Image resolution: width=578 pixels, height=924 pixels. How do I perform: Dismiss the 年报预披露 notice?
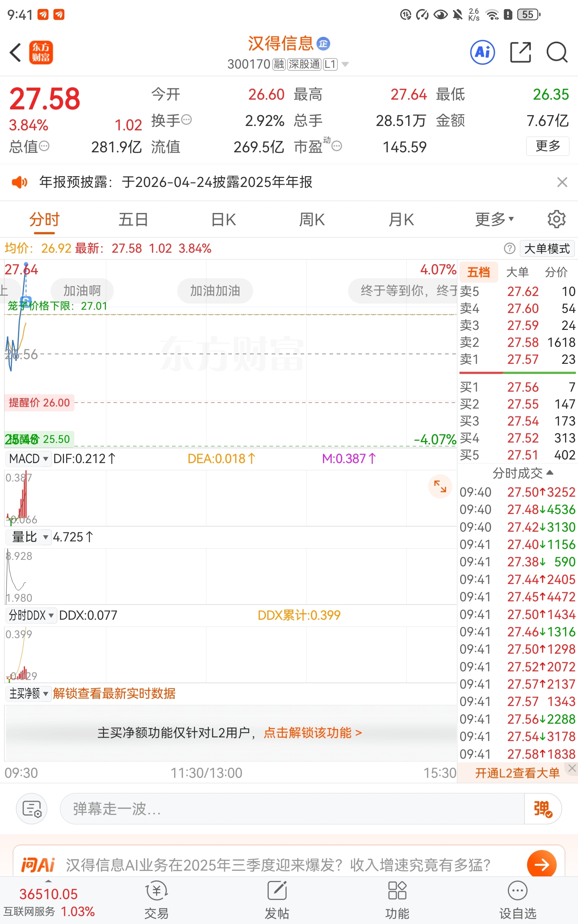point(562,182)
